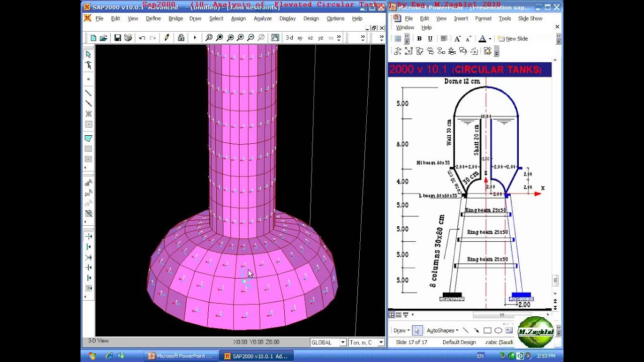The height and width of the screenshot is (362, 644).
Task: Select the Rectangle drawing tool
Action: (x=487, y=330)
